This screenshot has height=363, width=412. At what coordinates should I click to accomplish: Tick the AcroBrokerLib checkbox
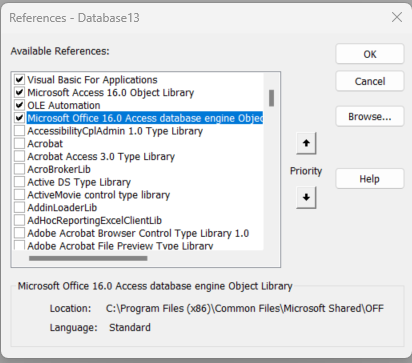[x=19, y=169]
